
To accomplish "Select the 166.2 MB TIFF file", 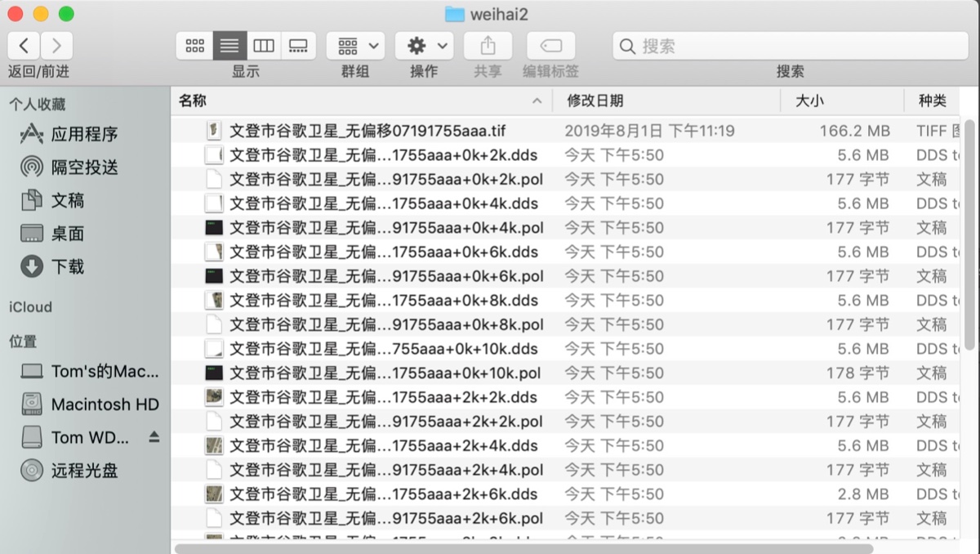I will [x=367, y=131].
